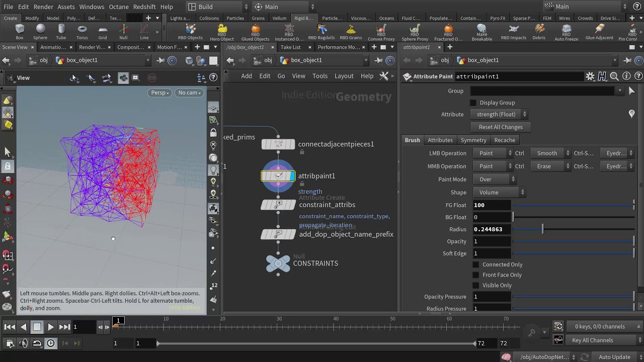Click the RBD Convex Proxy tool
This screenshot has width=644, height=362.
coord(381,32)
